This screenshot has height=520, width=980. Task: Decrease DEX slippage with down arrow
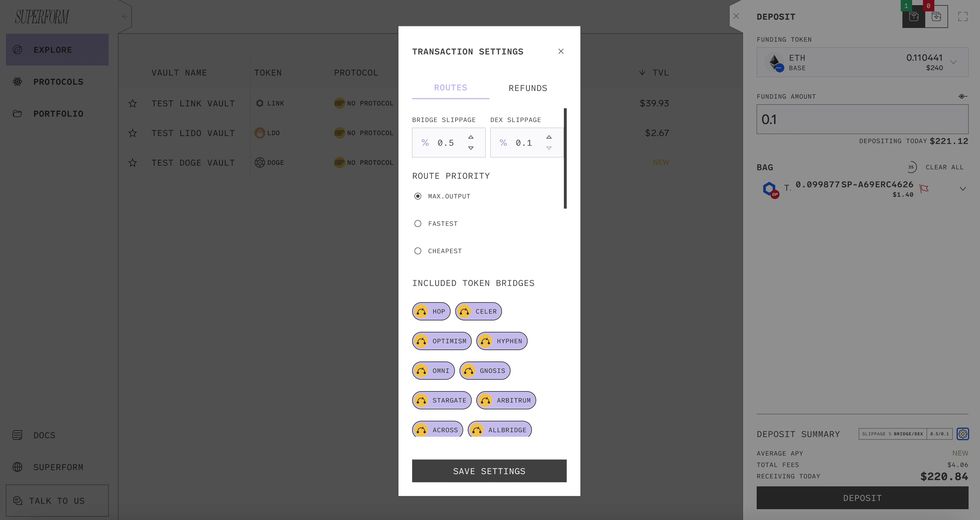(548, 148)
